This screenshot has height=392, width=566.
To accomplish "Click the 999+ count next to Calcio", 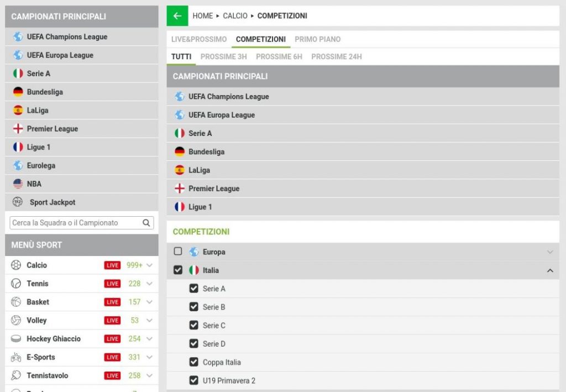I will 134,265.
